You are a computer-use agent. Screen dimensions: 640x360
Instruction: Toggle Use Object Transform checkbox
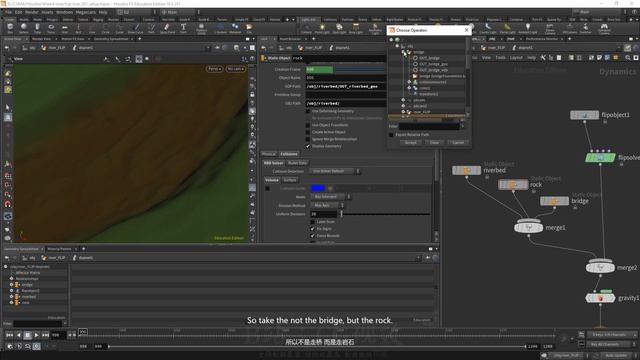pyautogui.click(x=308, y=125)
